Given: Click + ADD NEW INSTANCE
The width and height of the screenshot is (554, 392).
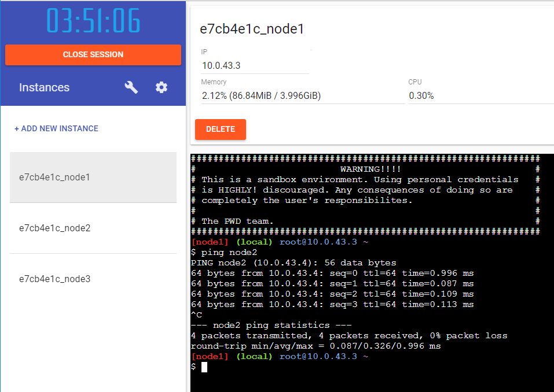Looking at the screenshot, I should pos(56,128).
